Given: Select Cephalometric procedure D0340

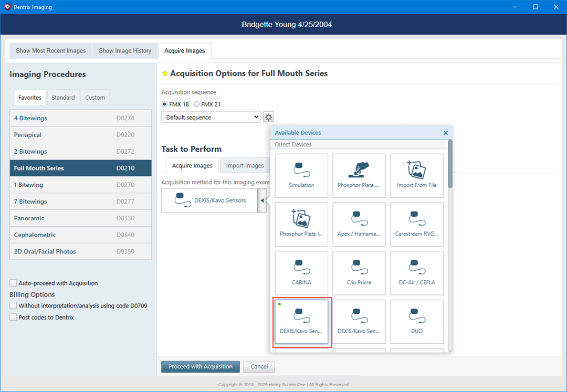Looking at the screenshot, I should (x=81, y=235).
